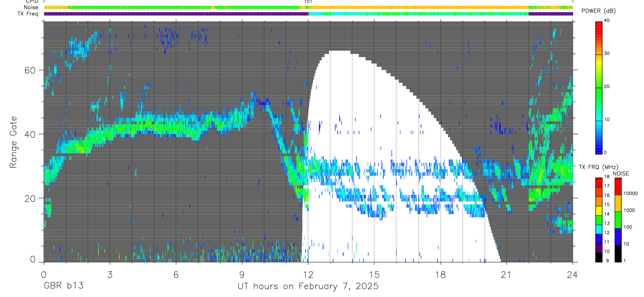Click the '18' tick on UT hours axis

(441, 274)
